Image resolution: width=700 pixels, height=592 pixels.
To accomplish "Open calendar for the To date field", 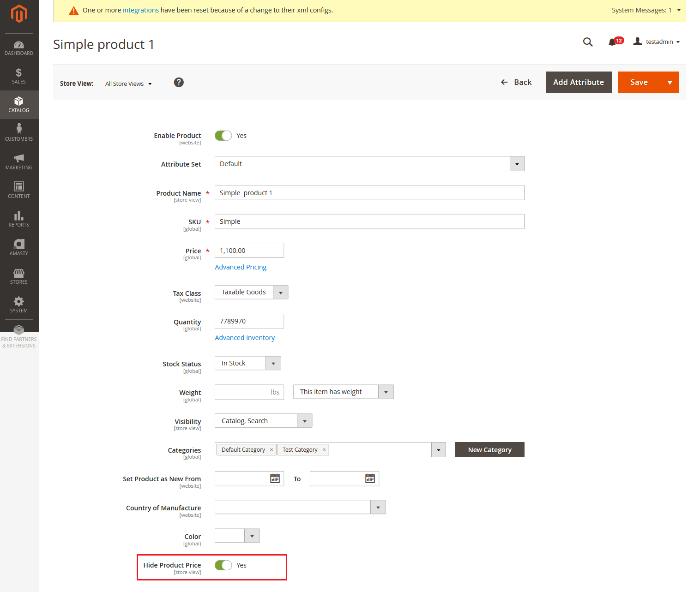I will (x=370, y=478).
